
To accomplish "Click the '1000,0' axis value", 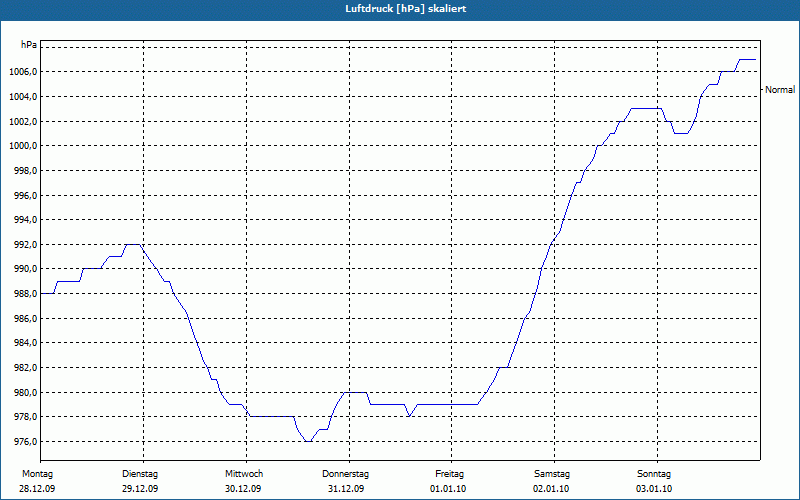I will pyautogui.click(x=23, y=146).
